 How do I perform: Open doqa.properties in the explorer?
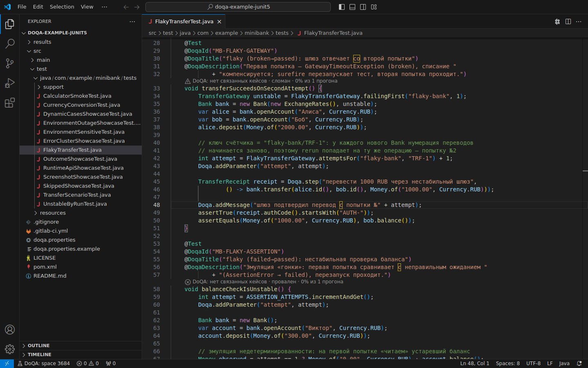[80, 240]
